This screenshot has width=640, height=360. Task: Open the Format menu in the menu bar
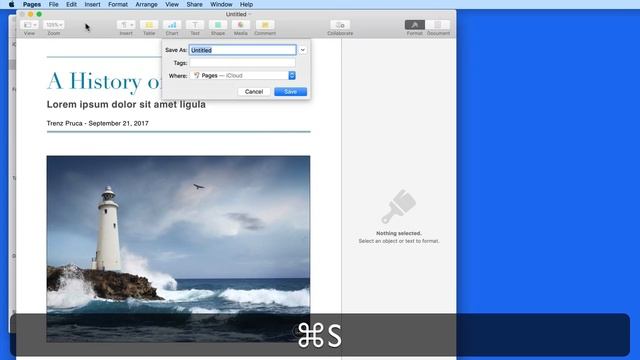point(118,4)
